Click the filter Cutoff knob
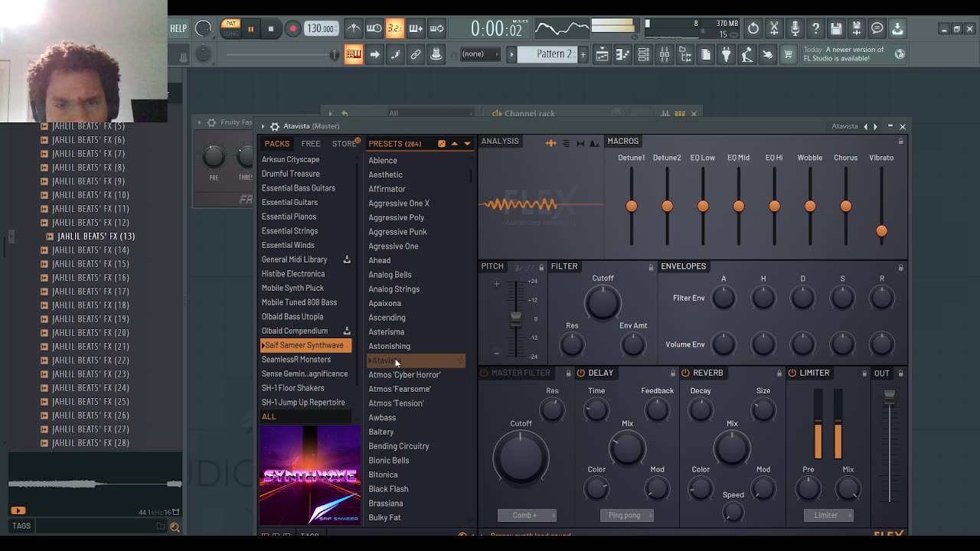 click(x=603, y=303)
